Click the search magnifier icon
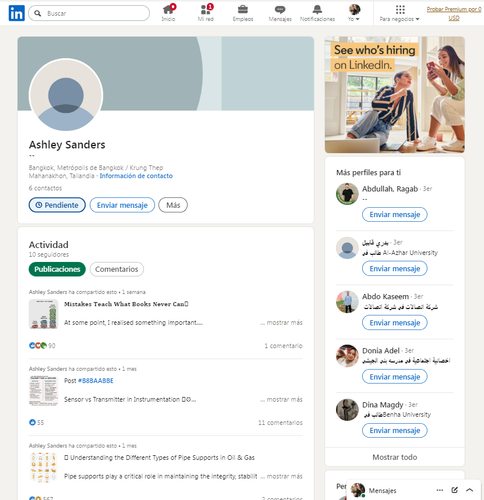This screenshot has width=484, height=500. coord(38,13)
